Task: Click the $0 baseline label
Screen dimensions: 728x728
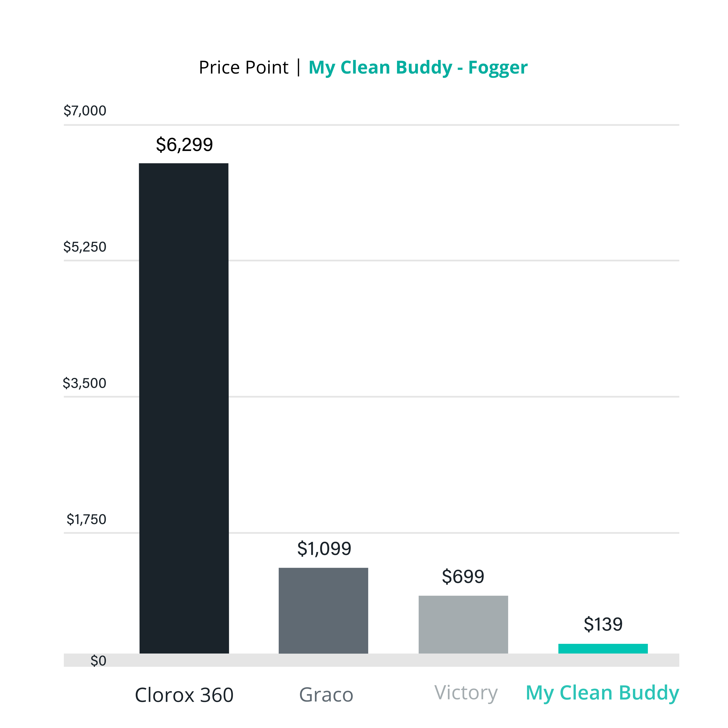Action: (x=98, y=661)
